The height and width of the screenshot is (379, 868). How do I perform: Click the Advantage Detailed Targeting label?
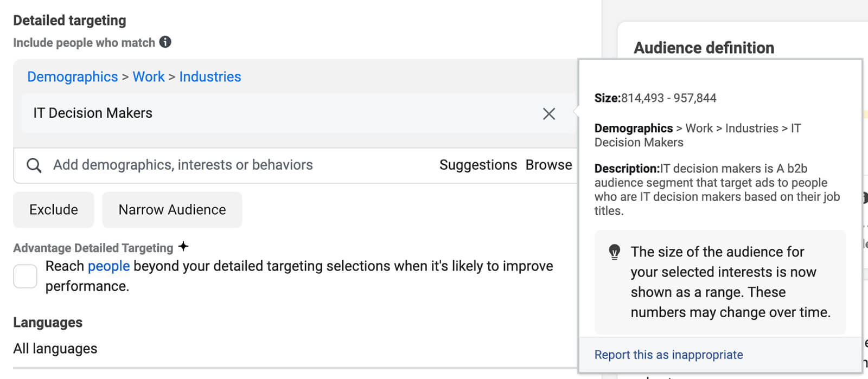click(93, 248)
